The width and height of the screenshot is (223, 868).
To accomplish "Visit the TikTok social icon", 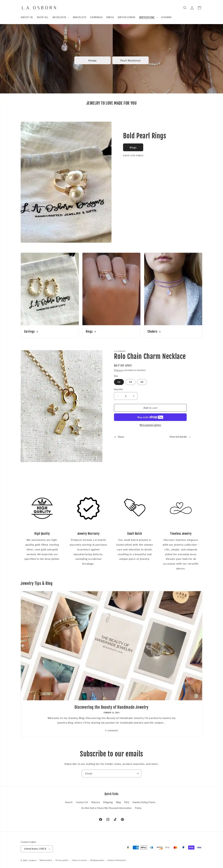I will coord(115,819).
